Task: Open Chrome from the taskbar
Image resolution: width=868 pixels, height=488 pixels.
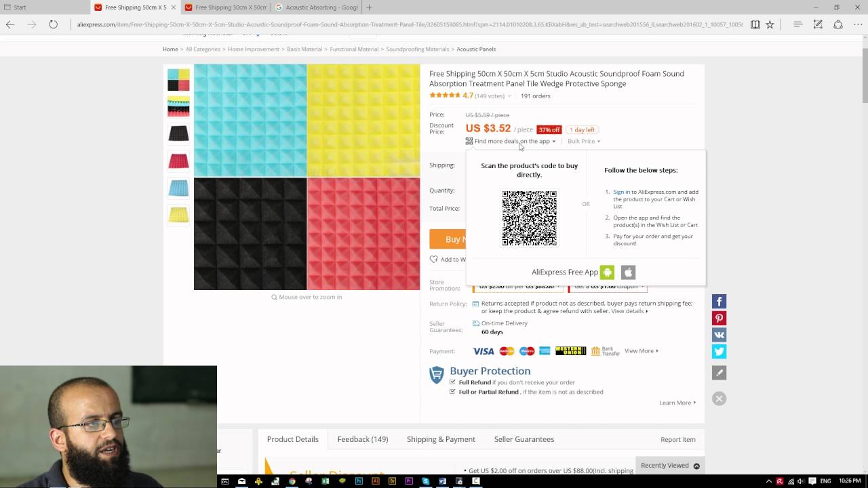Action: (292, 481)
